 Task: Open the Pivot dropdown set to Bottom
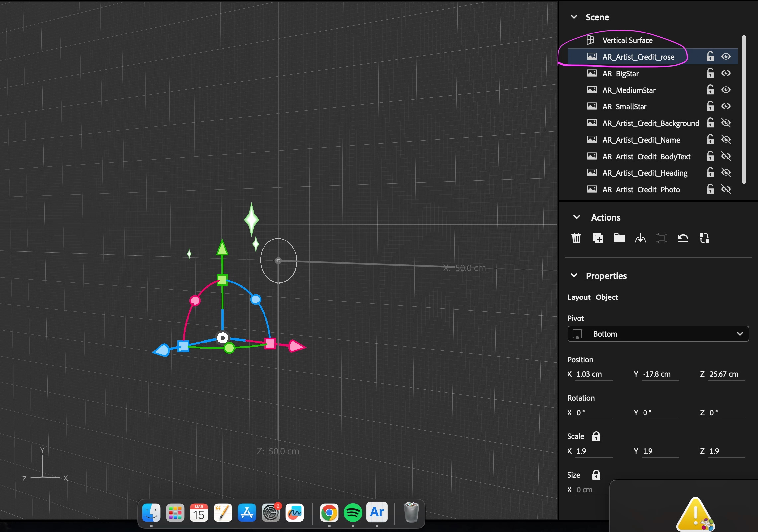coord(658,334)
